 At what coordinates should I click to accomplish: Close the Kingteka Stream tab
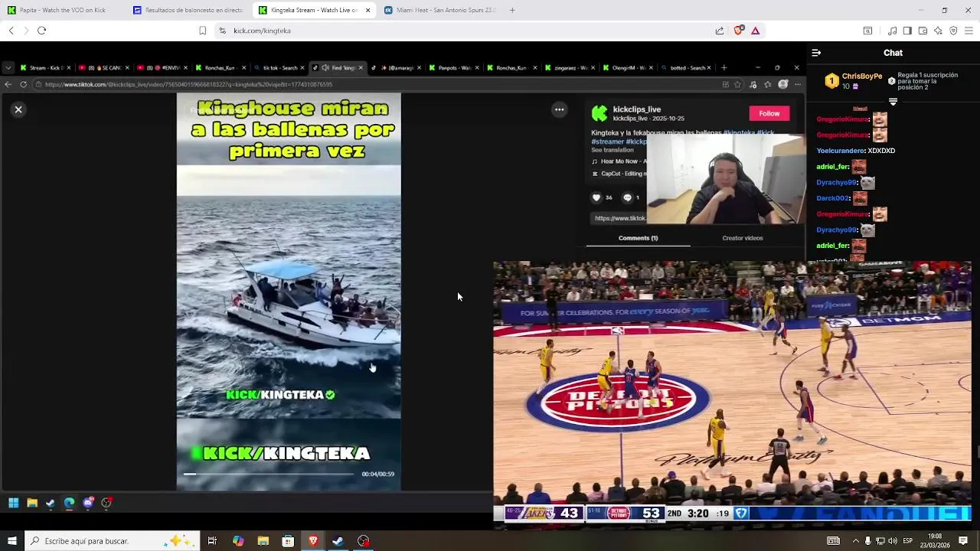[368, 10]
